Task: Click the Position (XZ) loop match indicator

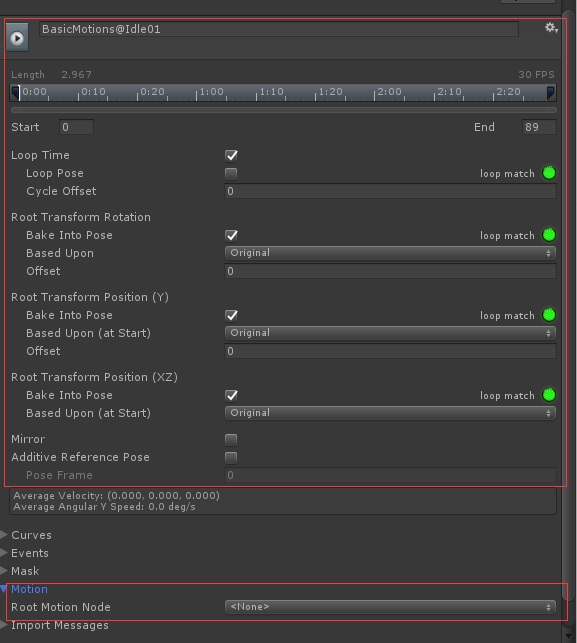Action: coord(549,395)
